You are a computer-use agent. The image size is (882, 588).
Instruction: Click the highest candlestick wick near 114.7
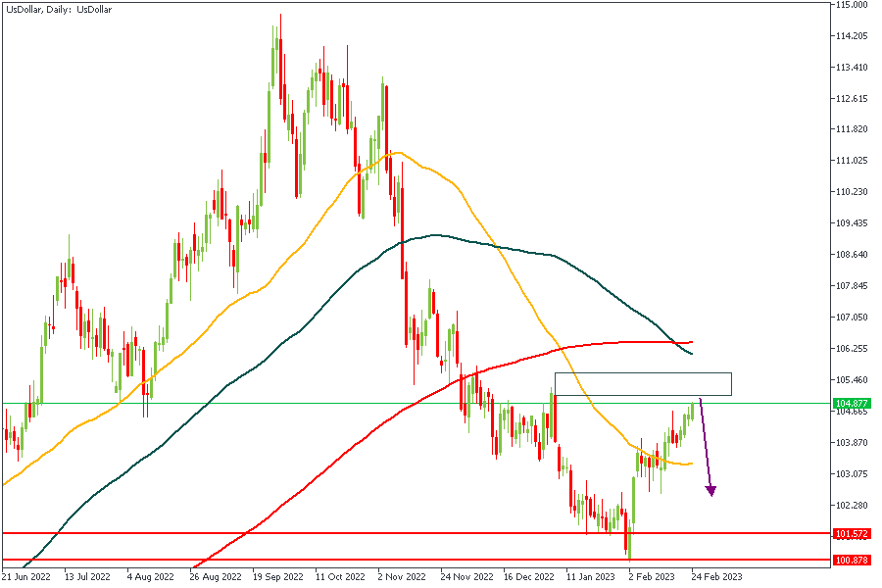click(280, 18)
